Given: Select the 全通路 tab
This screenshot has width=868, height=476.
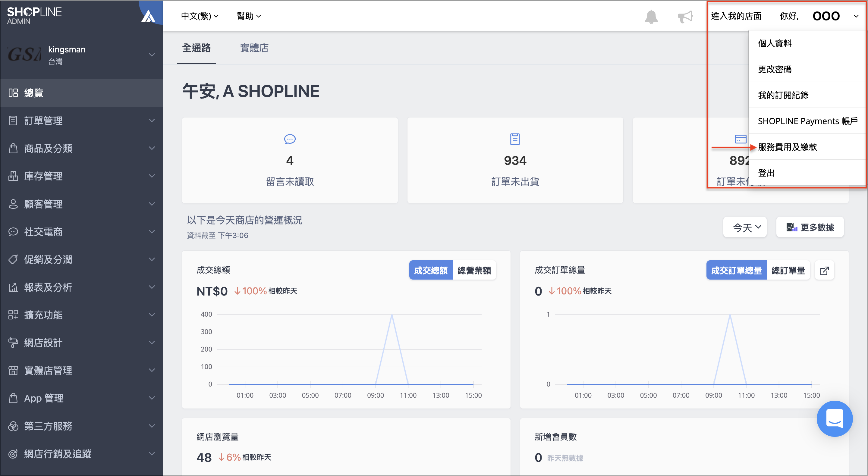Looking at the screenshot, I should click(x=197, y=48).
